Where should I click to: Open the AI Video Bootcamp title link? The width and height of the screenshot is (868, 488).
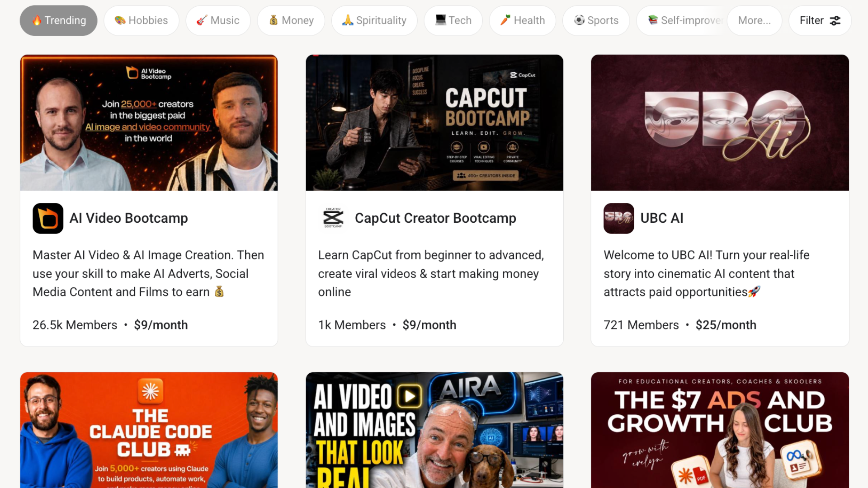click(x=129, y=218)
